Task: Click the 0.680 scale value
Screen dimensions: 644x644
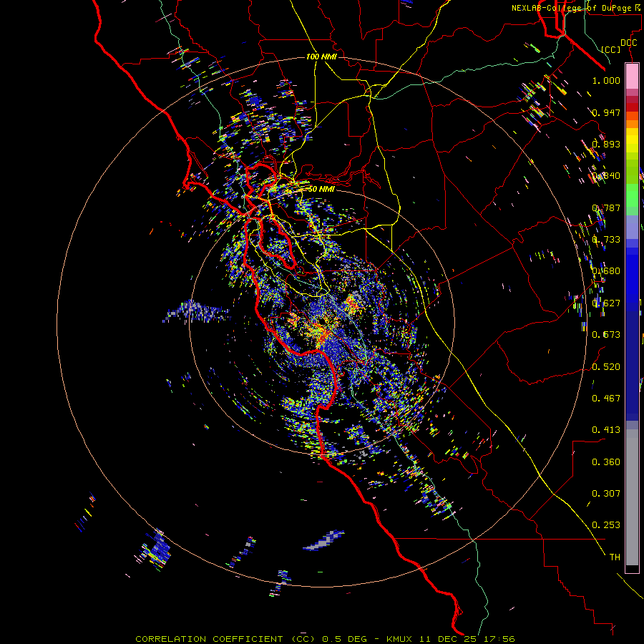Action: click(x=606, y=271)
